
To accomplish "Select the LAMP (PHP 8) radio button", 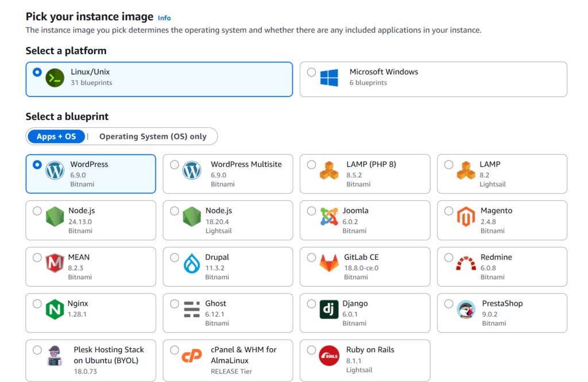I will 311,163.
